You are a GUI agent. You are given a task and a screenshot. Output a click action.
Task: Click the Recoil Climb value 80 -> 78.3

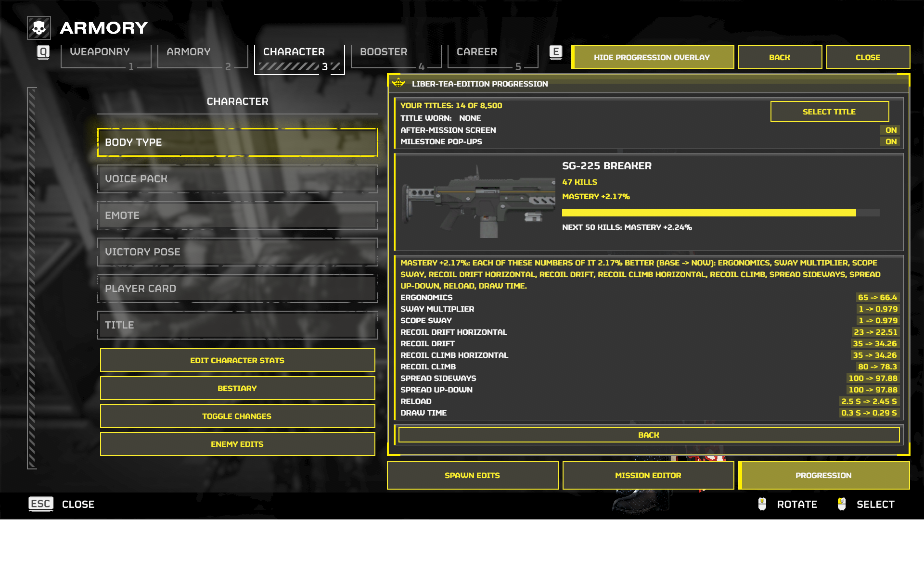pyautogui.click(x=877, y=366)
